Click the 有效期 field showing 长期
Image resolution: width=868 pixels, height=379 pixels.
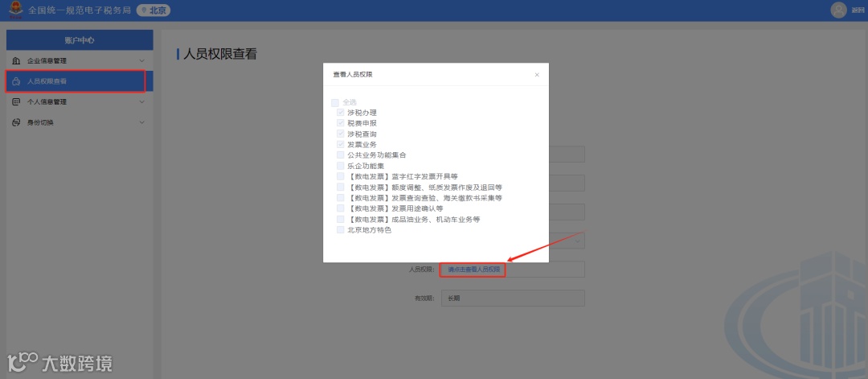coord(513,298)
